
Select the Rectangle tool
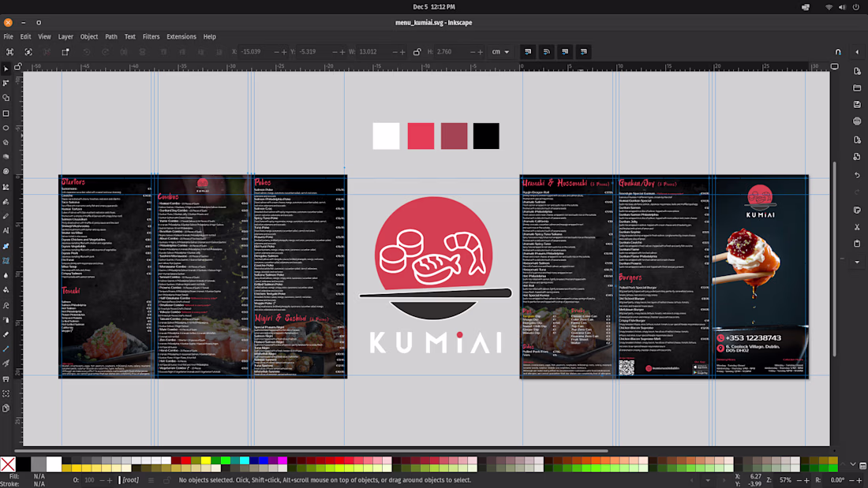click(x=6, y=113)
